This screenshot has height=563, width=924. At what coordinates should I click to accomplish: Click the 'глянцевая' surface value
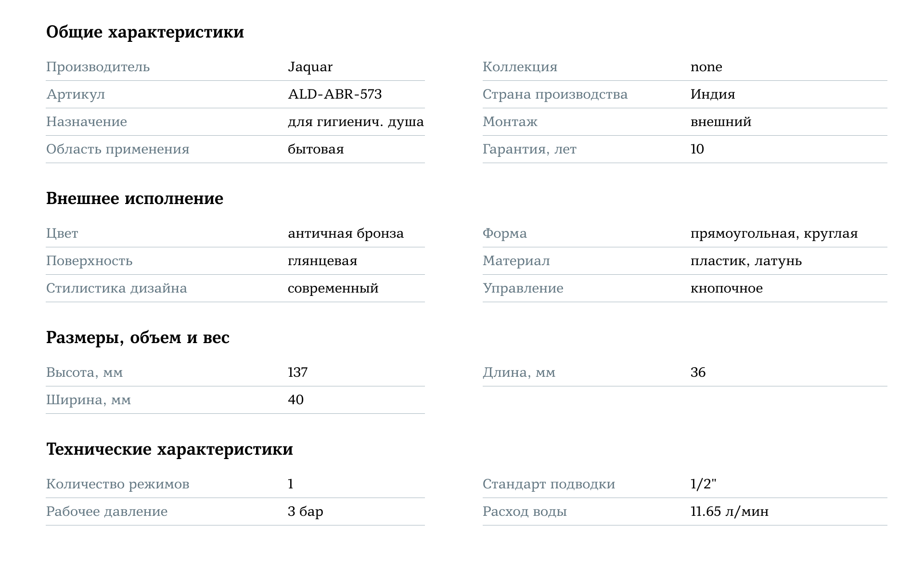322,261
